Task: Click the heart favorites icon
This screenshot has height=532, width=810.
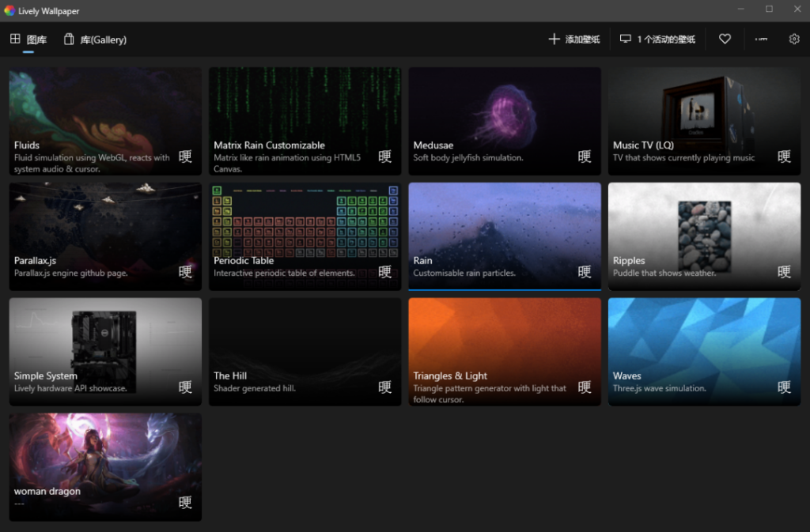Action: pyautogui.click(x=725, y=39)
